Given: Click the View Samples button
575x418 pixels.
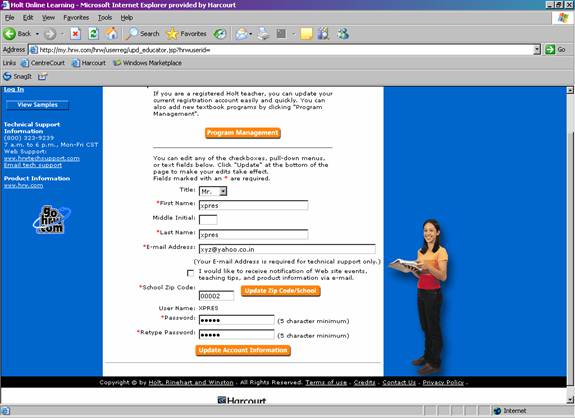Looking at the screenshot, I should click(x=37, y=105).
